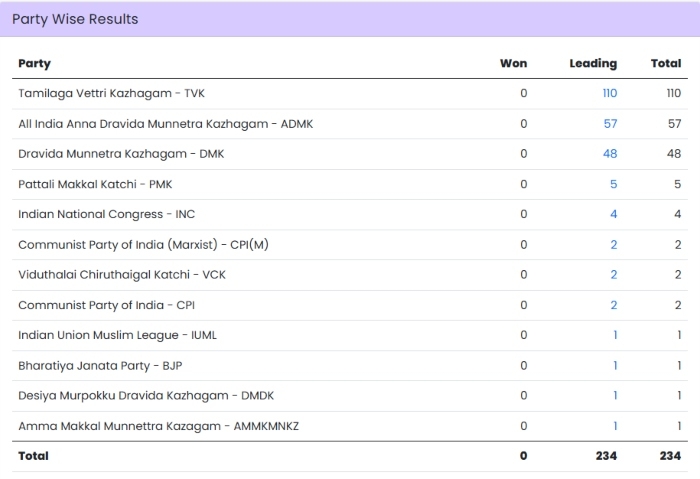Click the Party column header
Screen dimensions: 700x479
tap(34, 63)
